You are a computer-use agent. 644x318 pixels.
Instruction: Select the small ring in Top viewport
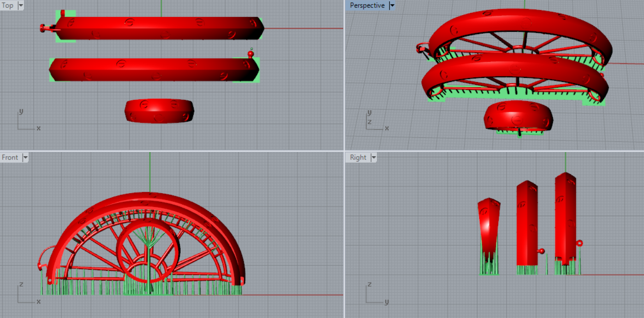[159, 111]
